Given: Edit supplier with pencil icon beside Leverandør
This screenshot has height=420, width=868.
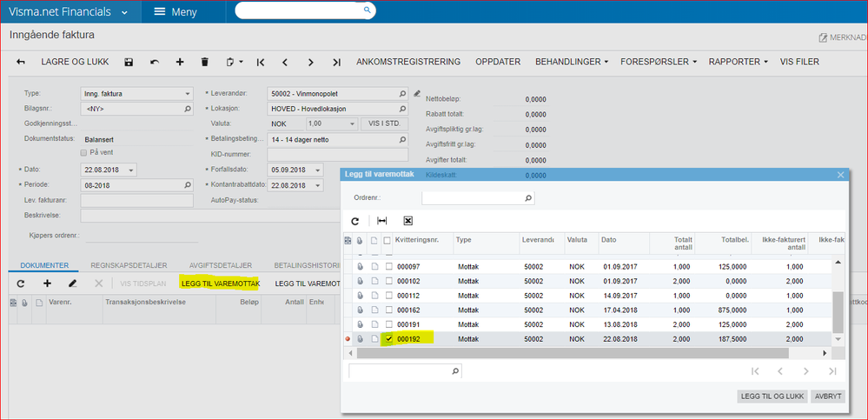Looking at the screenshot, I should 417,92.
